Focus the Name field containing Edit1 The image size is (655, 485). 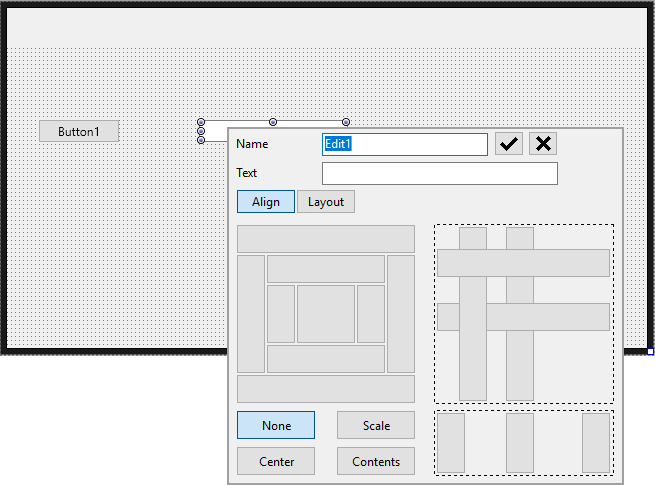pos(405,145)
